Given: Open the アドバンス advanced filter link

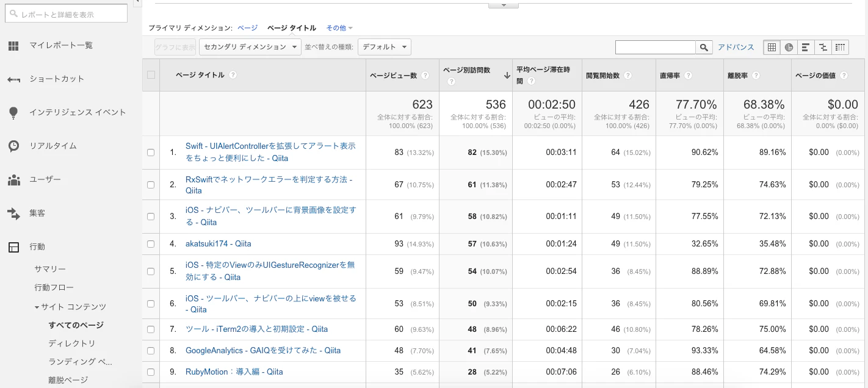Looking at the screenshot, I should tap(736, 47).
